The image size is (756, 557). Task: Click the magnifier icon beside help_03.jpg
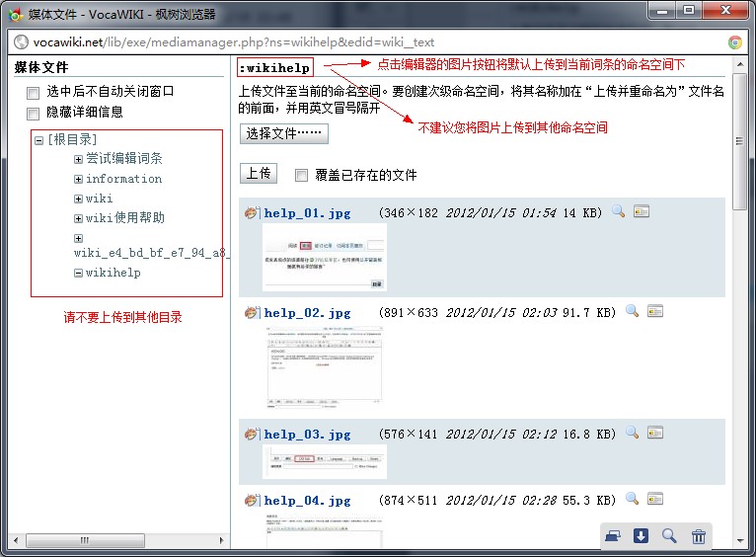632,433
